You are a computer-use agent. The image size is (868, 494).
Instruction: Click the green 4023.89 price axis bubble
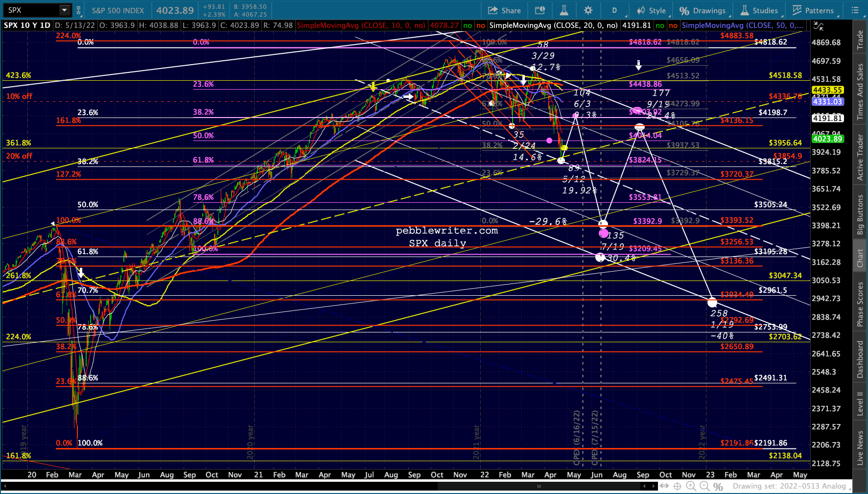coord(828,139)
